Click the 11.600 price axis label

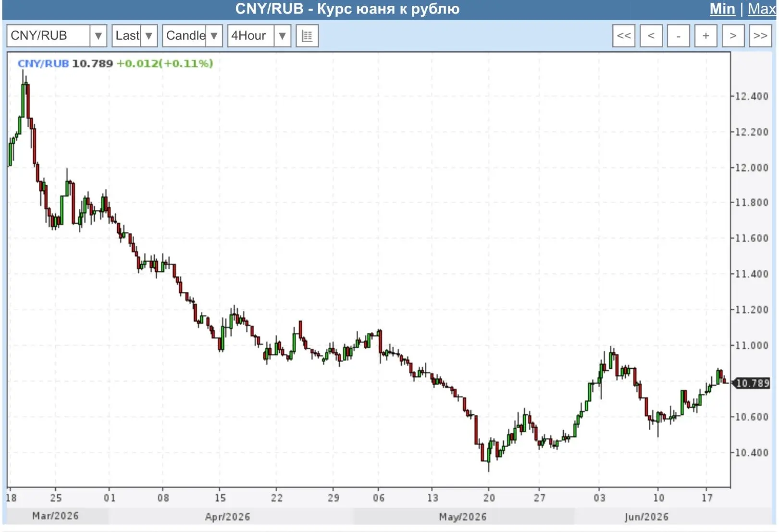click(752, 238)
